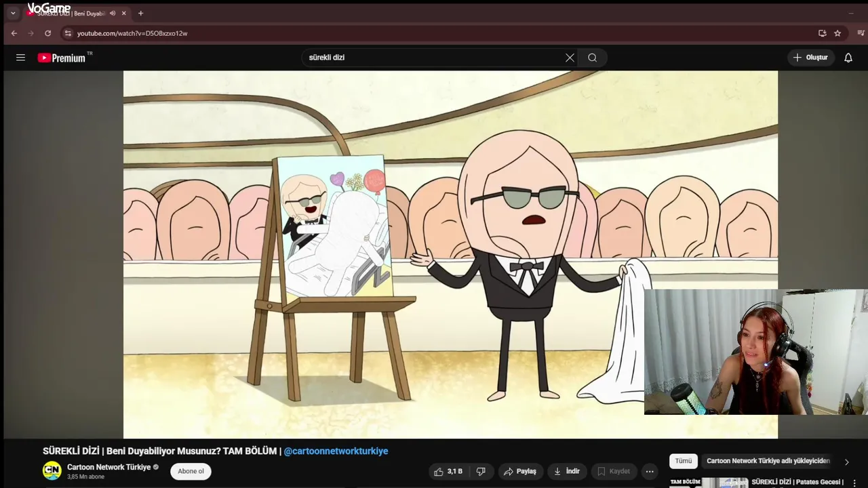
Task: Click the cartoon video player area
Action: (x=450, y=254)
